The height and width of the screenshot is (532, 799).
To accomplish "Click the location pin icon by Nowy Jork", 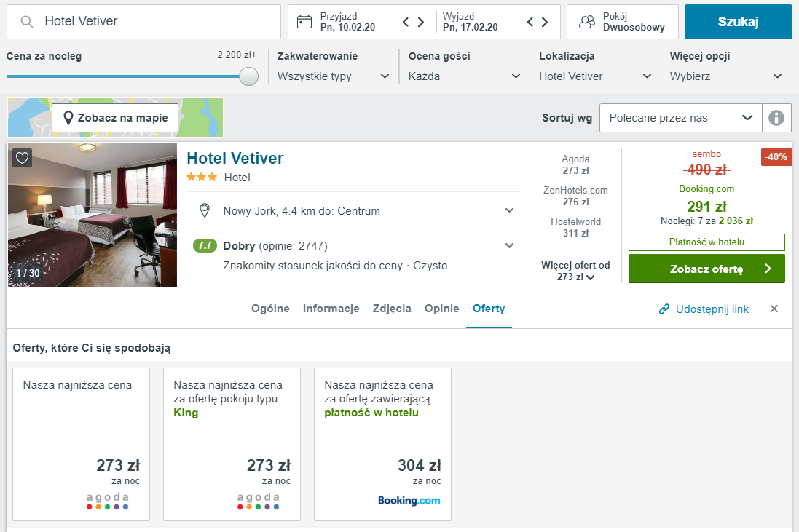I will pyautogui.click(x=205, y=210).
